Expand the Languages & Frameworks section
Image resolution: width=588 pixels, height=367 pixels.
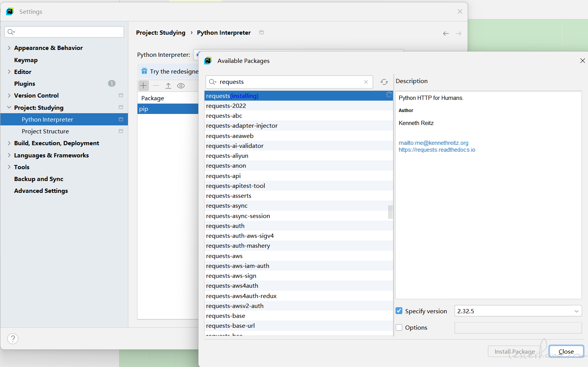(x=9, y=155)
